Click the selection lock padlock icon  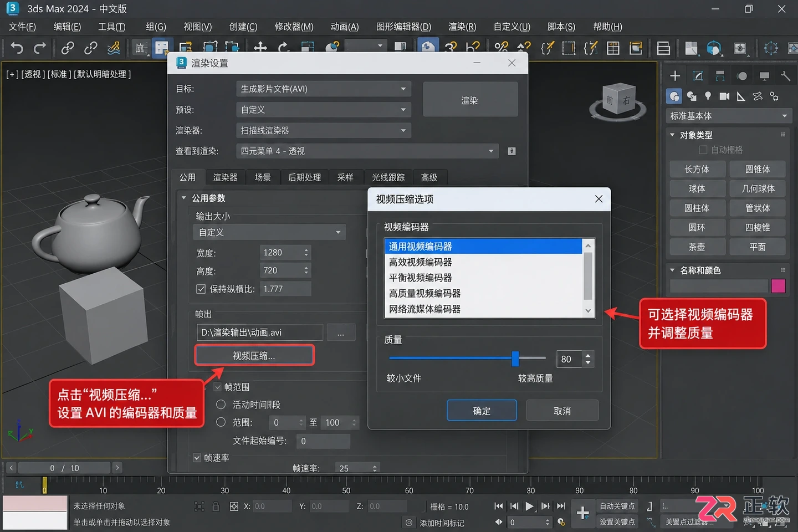216,507
